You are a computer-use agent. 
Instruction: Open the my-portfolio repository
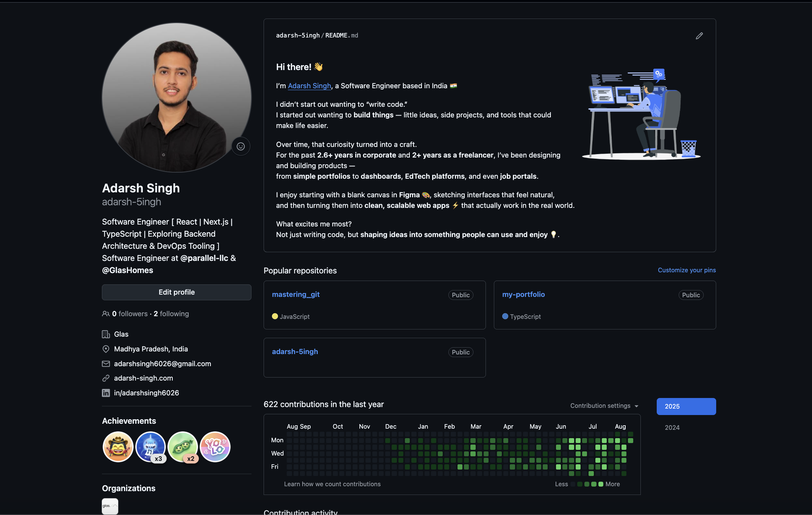tap(523, 294)
